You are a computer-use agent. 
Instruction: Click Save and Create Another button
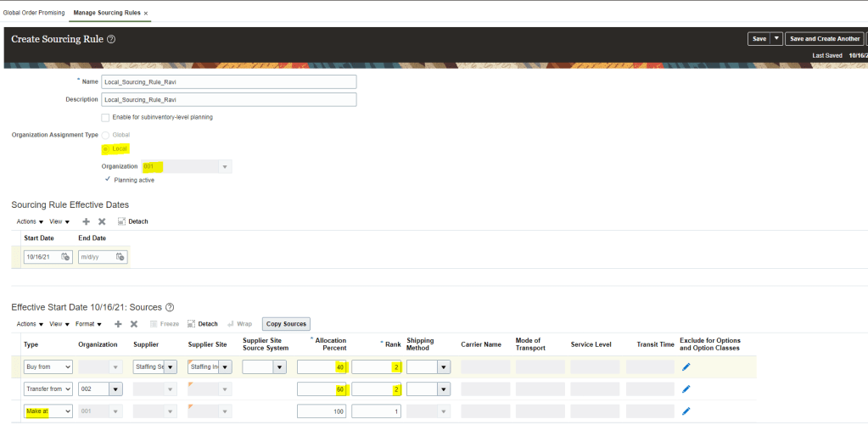[824, 39]
